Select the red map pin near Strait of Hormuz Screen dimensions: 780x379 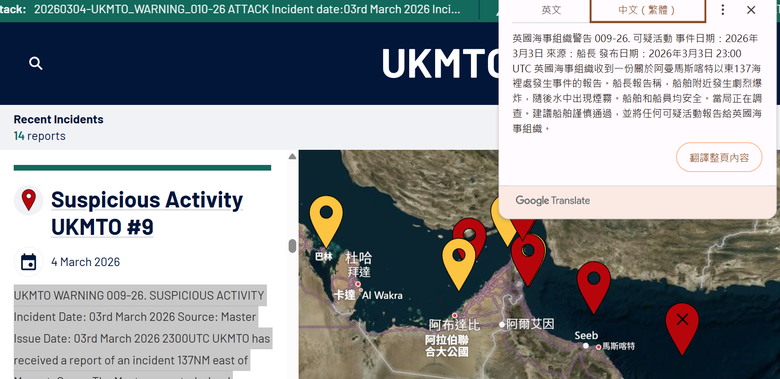(527, 259)
